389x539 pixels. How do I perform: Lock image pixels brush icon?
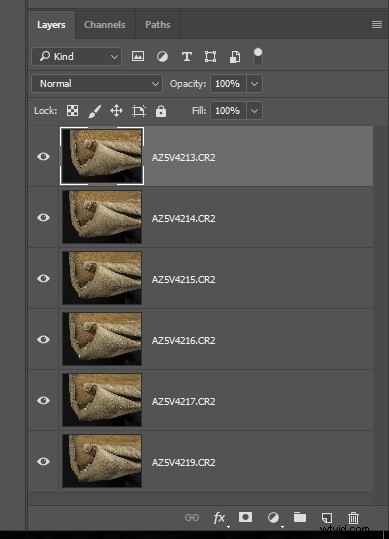pos(95,111)
